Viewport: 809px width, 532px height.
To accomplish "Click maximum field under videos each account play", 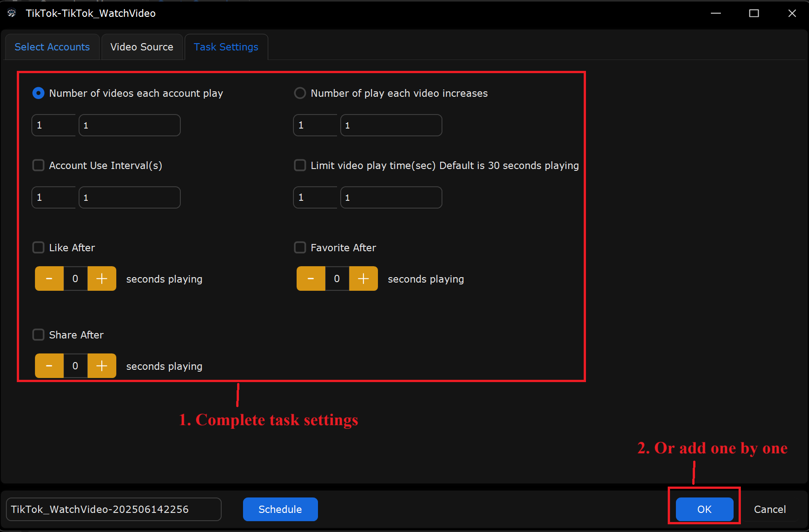I will point(129,125).
